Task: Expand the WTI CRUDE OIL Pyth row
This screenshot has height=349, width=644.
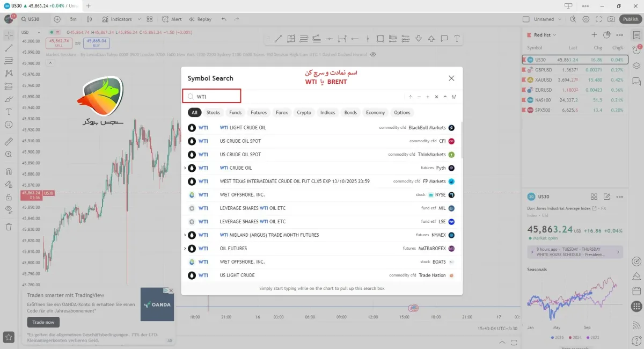Action: point(185,168)
